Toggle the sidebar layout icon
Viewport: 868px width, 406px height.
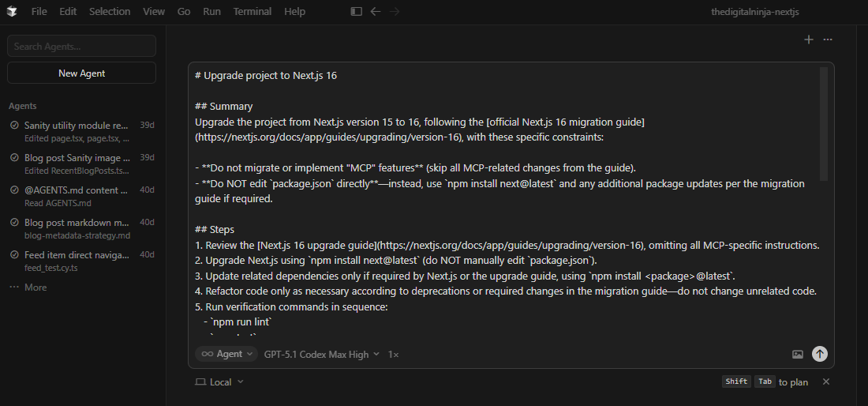[x=357, y=11]
